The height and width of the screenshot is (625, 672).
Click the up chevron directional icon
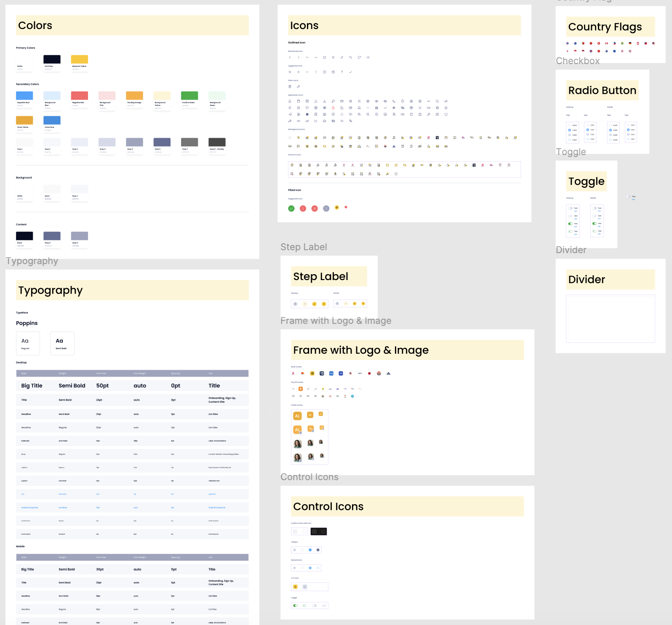[307, 57]
